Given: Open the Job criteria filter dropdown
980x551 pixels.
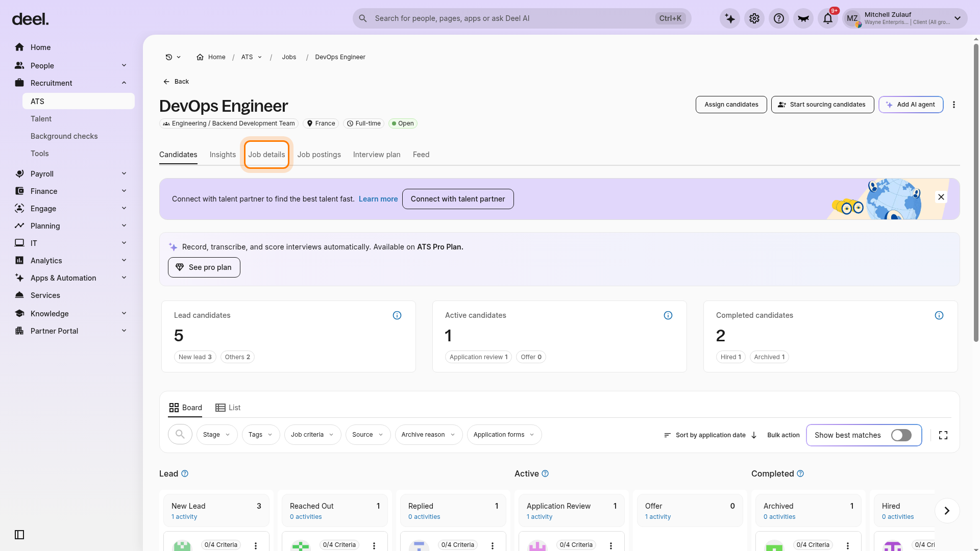Looking at the screenshot, I should click(312, 435).
